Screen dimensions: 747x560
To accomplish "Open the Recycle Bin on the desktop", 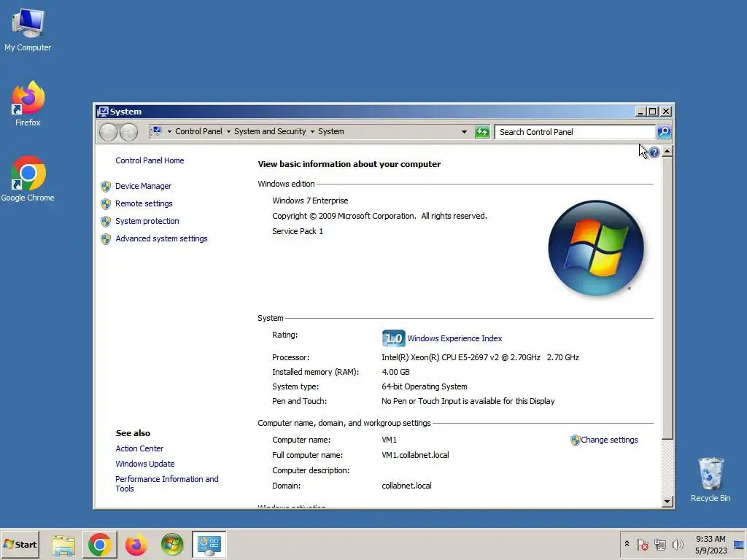I will (711, 479).
